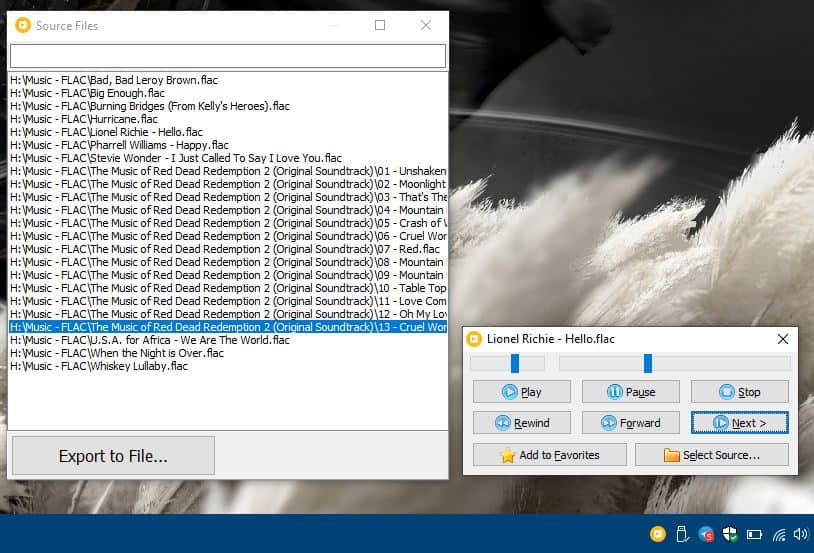
Task: Click the battery tray icon
Action: point(754,534)
